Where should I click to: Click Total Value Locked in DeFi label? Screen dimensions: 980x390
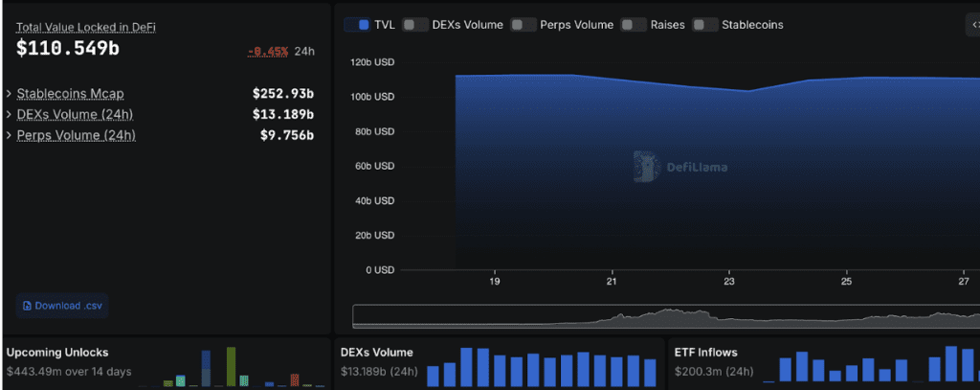[85, 28]
